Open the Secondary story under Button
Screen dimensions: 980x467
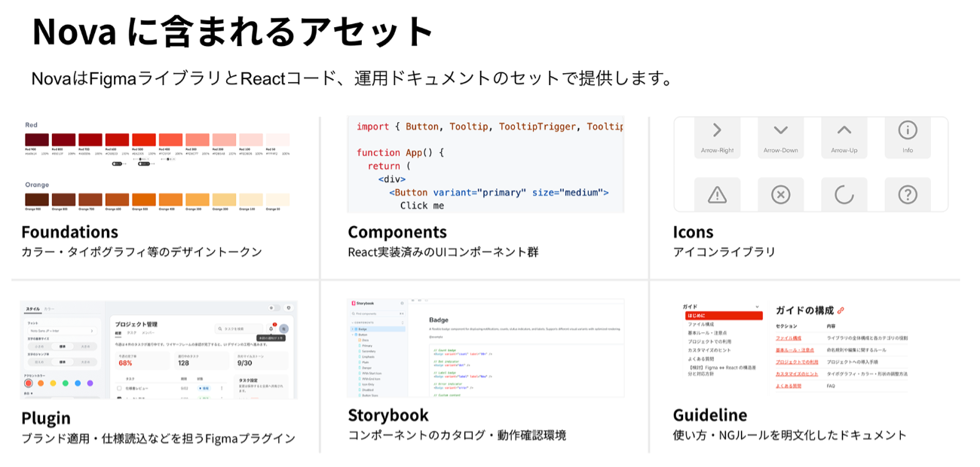tap(369, 351)
